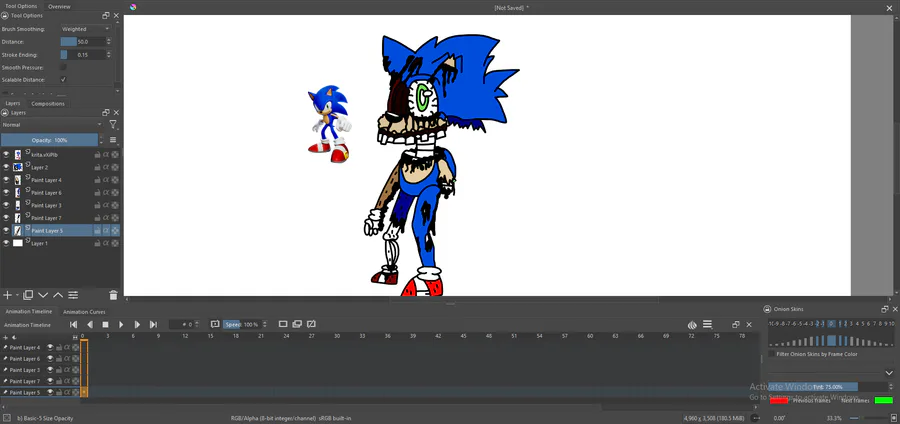Enable Filter Onion Skins by Frame Color
Image resolution: width=900 pixels, height=424 pixels.
coord(771,354)
